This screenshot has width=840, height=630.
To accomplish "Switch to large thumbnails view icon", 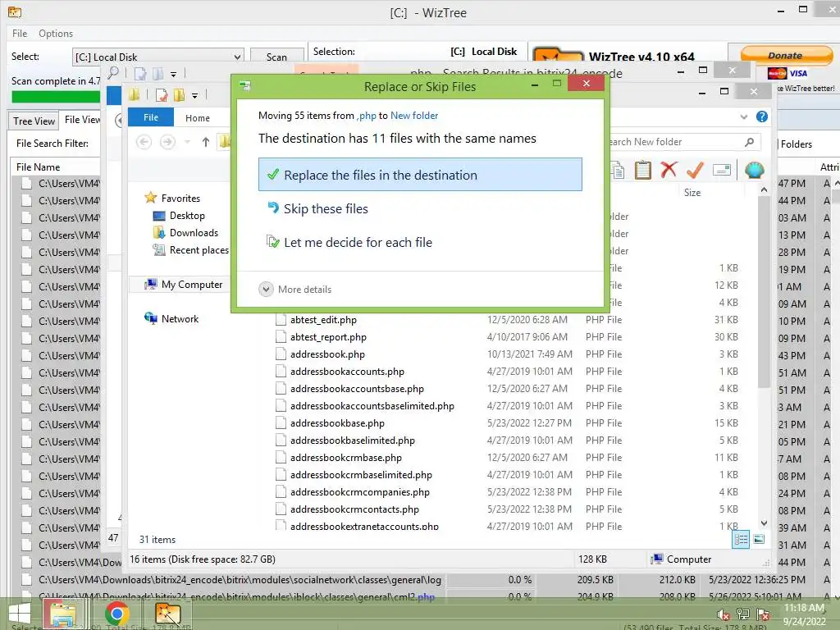I will tap(759, 540).
